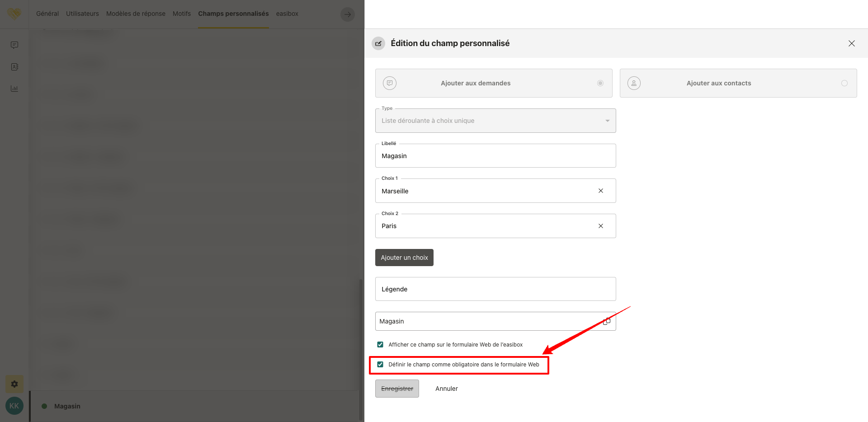868x422 pixels.
Task: Click the Annuler link
Action: coord(446,389)
